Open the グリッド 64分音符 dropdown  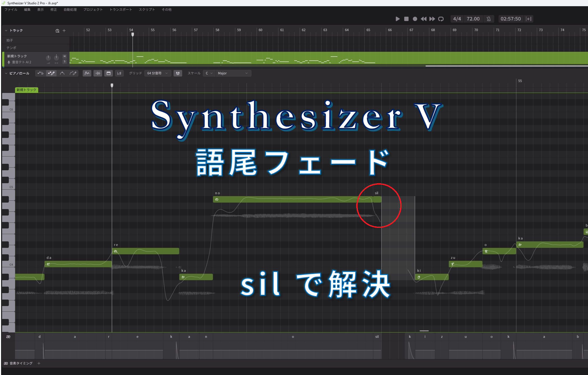[157, 73]
